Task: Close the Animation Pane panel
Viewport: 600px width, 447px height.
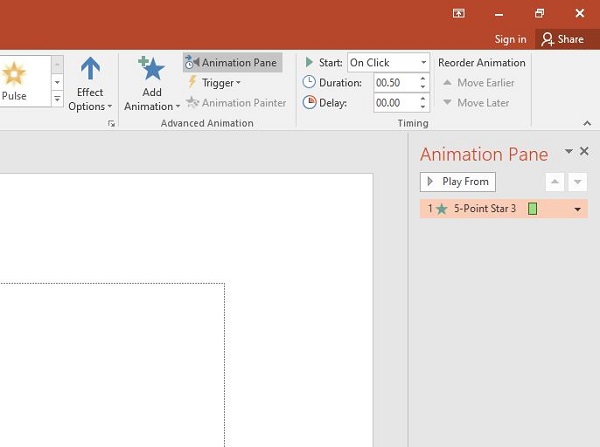Action: 585,151
